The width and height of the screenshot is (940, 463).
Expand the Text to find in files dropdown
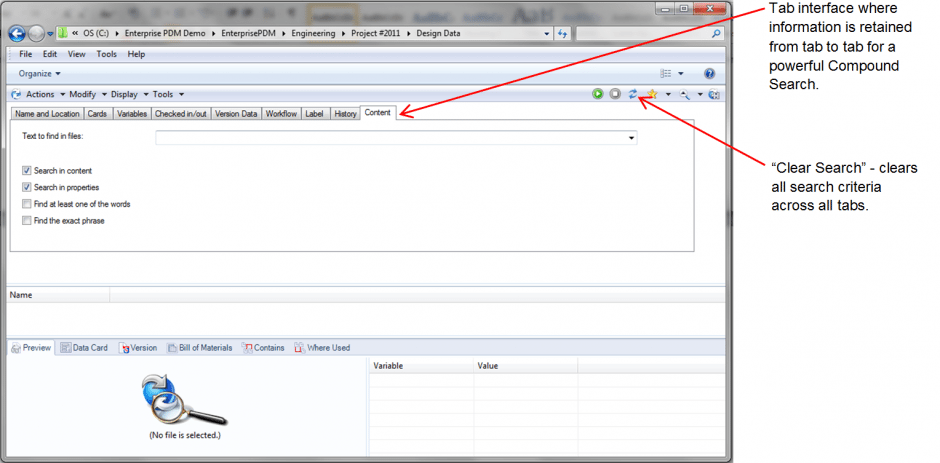(632, 138)
